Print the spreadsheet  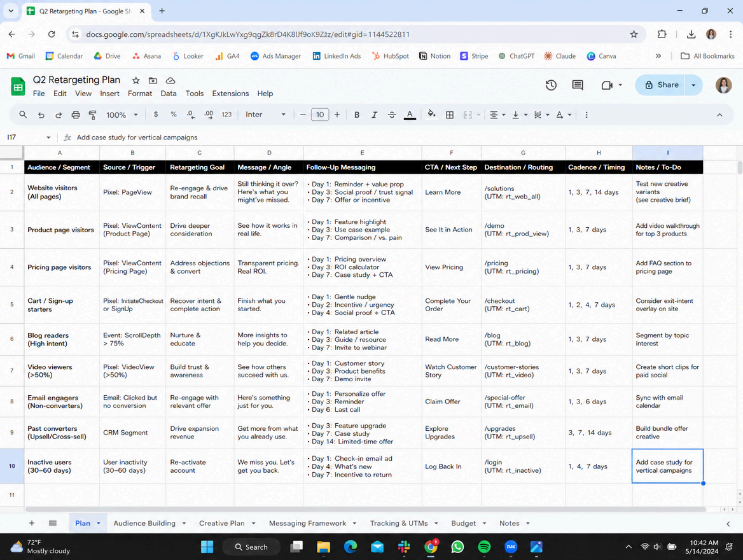point(76,115)
